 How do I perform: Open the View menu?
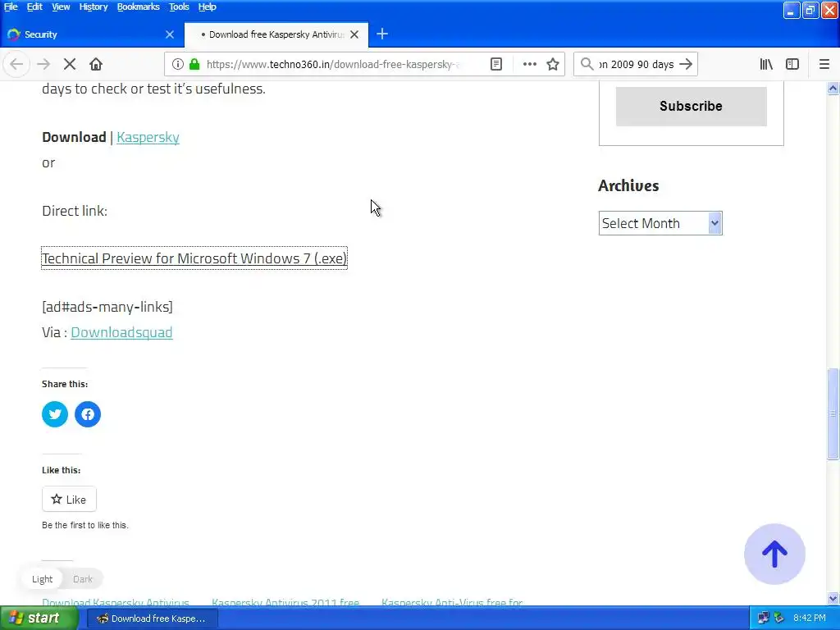(x=61, y=7)
